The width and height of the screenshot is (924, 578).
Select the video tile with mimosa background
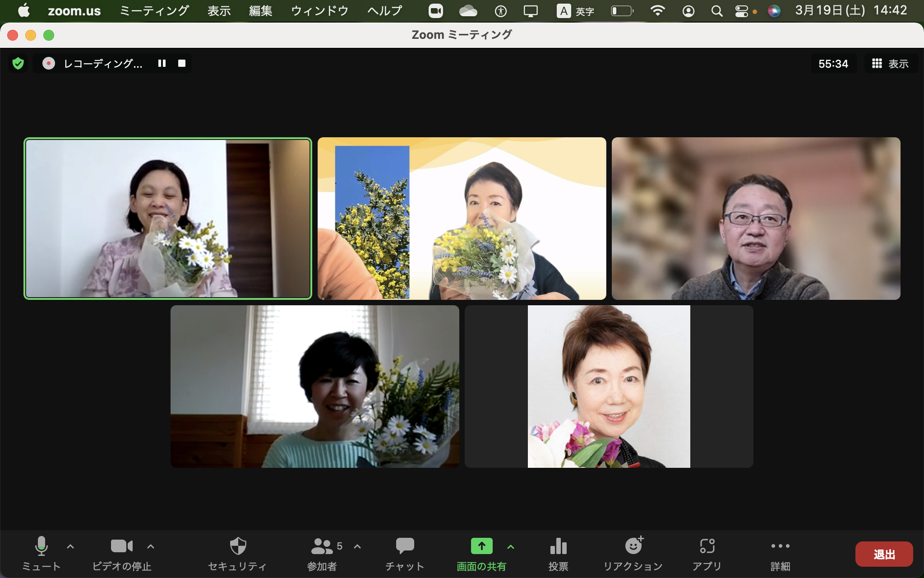point(462,219)
